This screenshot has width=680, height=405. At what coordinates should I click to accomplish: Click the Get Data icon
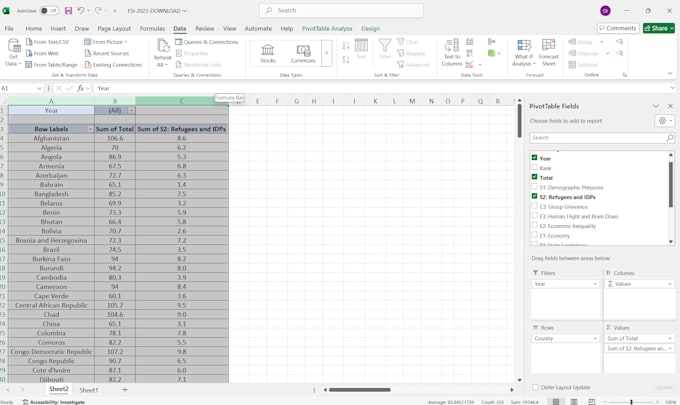[x=14, y=45]
